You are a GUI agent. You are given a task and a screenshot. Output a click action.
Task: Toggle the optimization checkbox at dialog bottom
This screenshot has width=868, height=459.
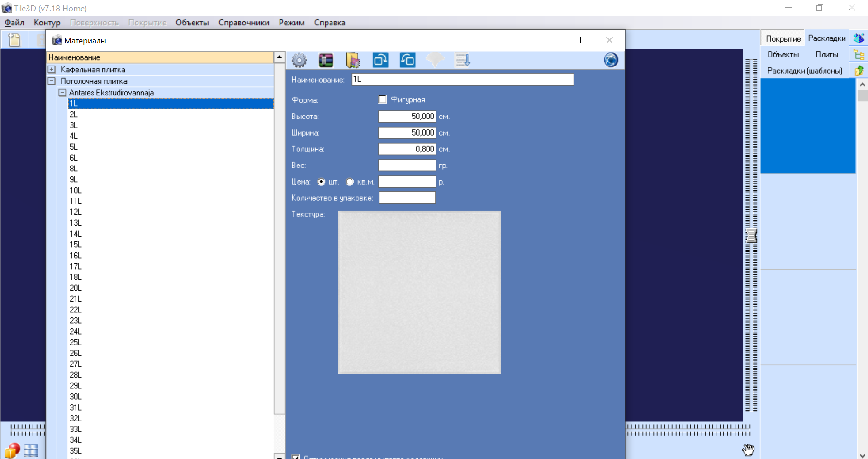point(296,457)
